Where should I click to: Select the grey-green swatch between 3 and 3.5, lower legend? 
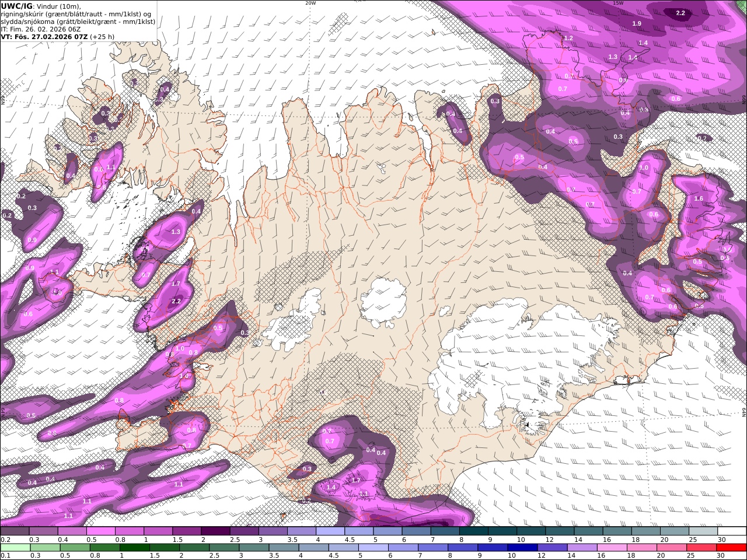pyautogui.click(x=254, y=548)
